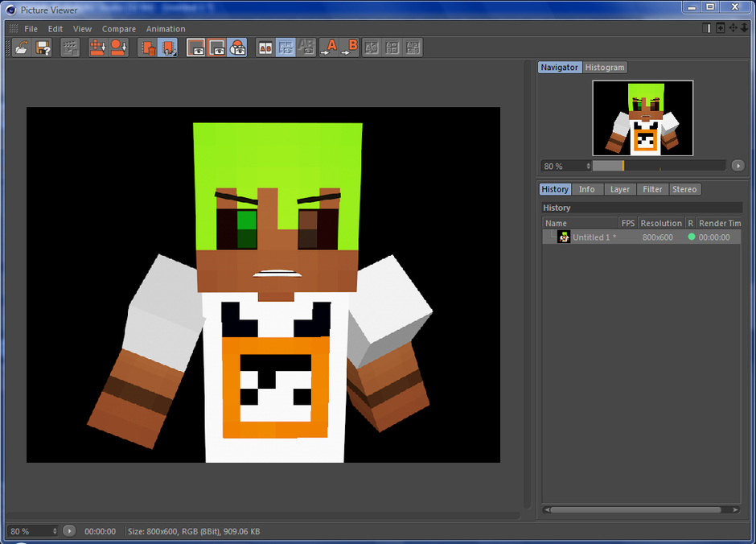This screenshot has height=544, width=756.
Task: Select the Untitled 1 history entry
Action: click(x=594, y=237)
